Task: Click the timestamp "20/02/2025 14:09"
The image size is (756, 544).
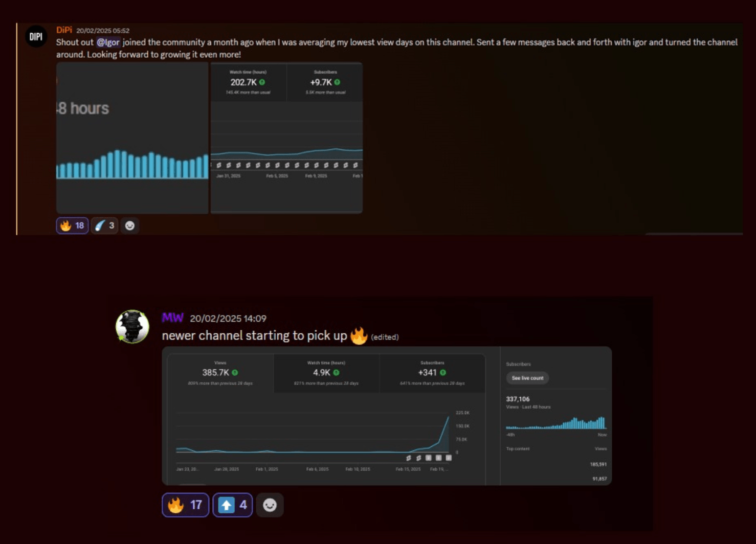Action: point(228,319)
